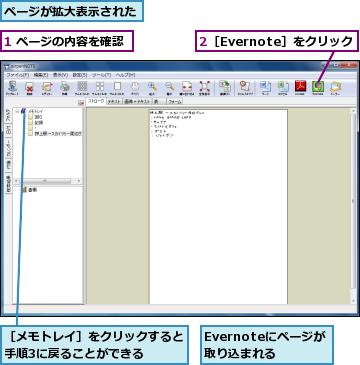This screenshot has width=360, height=365.
Task: Click the edit note pencil icon
Action: (x=47, y=87)
